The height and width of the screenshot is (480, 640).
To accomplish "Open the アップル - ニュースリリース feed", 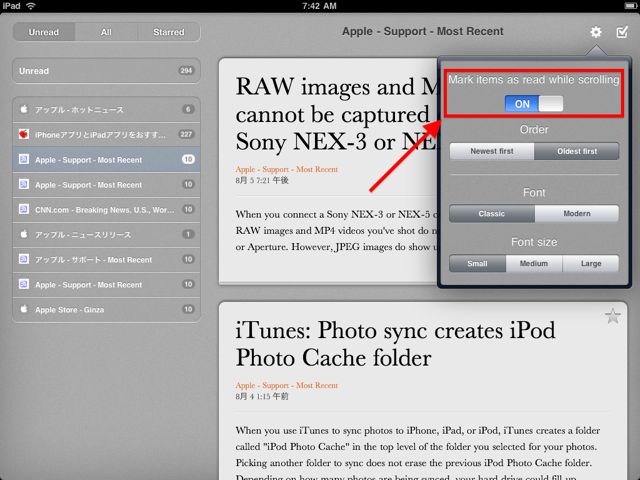I will [107, 234].
